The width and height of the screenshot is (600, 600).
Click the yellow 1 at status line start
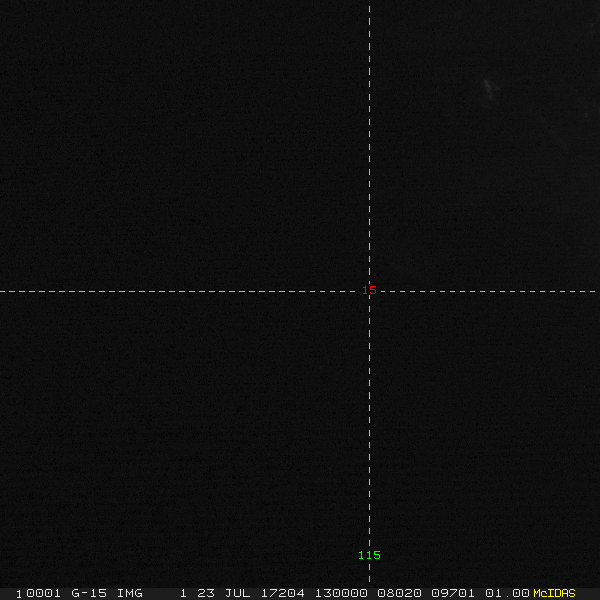point(19,593)
